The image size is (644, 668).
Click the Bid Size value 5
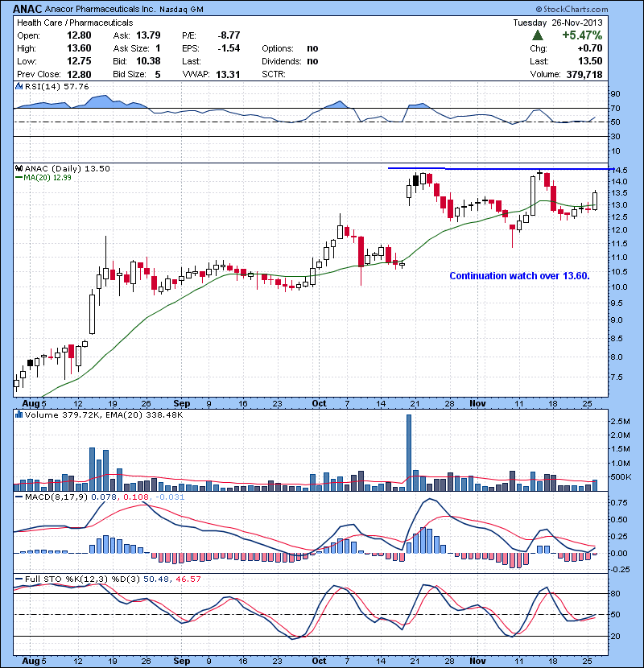[x=158, y=75]
